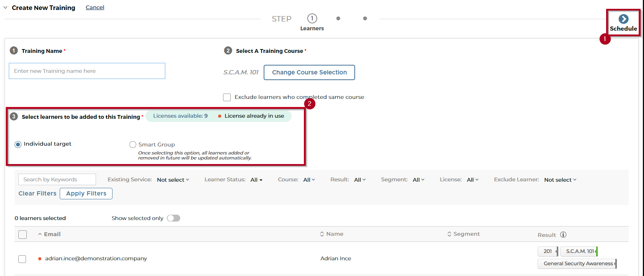
Task: Click the Schedule next-step arrow icon
Action: coord(623,19)
